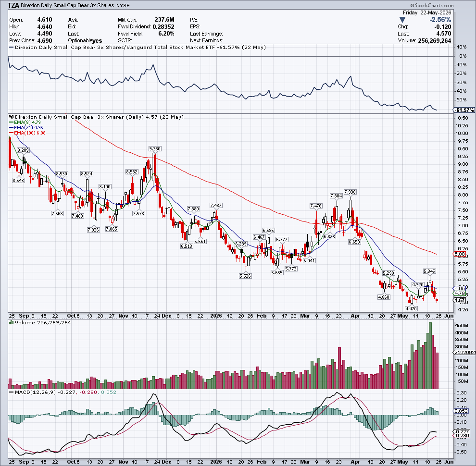Click the NYSE exchange label
This screenshot has height=466, width=476.
123,6
